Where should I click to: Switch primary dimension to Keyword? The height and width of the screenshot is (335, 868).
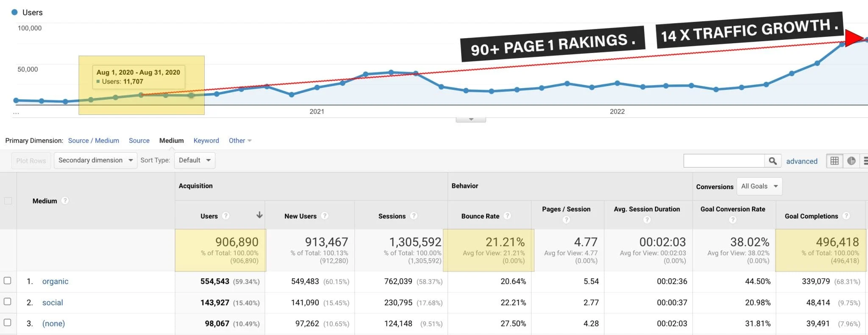pos(206,141)
